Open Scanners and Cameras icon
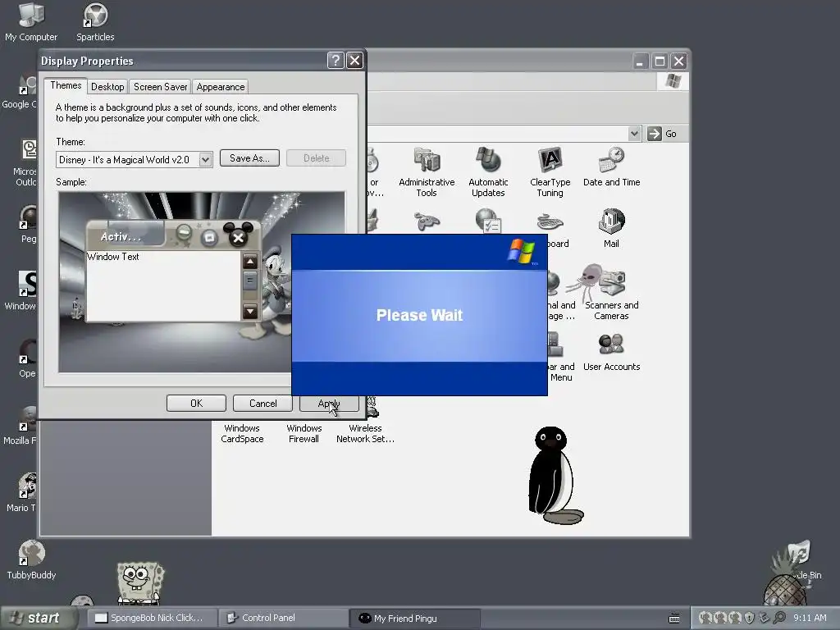 (x=611, y=293)
